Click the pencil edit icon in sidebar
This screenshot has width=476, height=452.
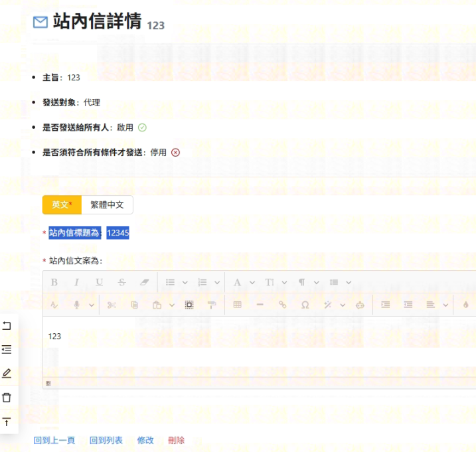tap(7, 373)
